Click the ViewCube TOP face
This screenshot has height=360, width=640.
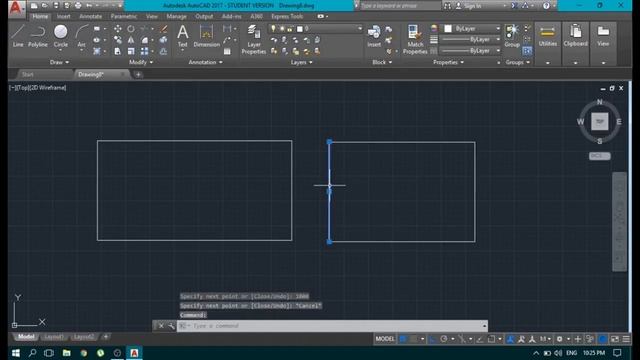pos(600,121)
